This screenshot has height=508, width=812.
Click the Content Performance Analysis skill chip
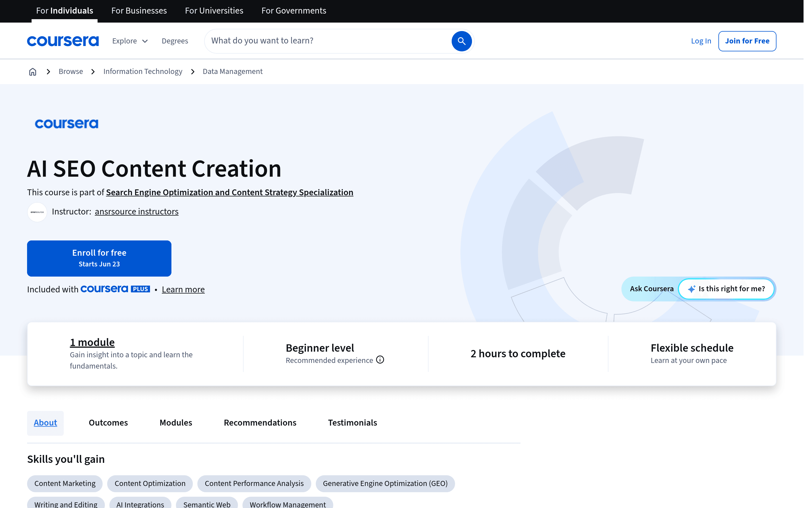coord(254,483)
